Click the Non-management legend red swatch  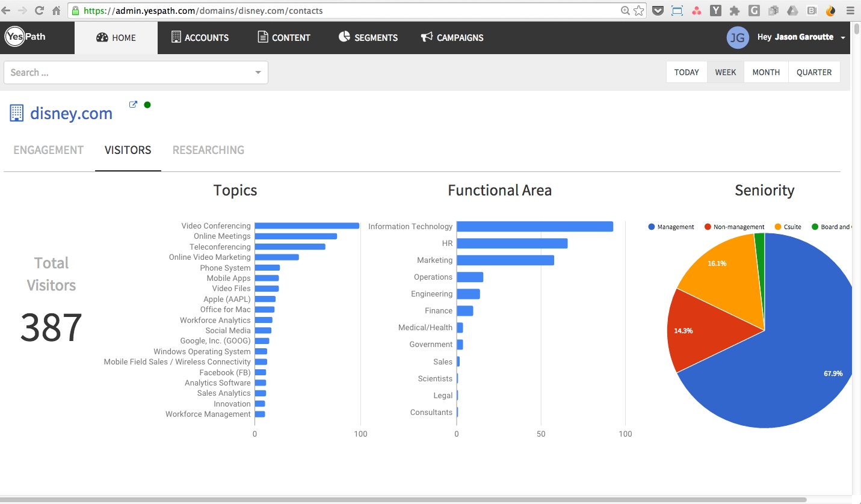708,227
